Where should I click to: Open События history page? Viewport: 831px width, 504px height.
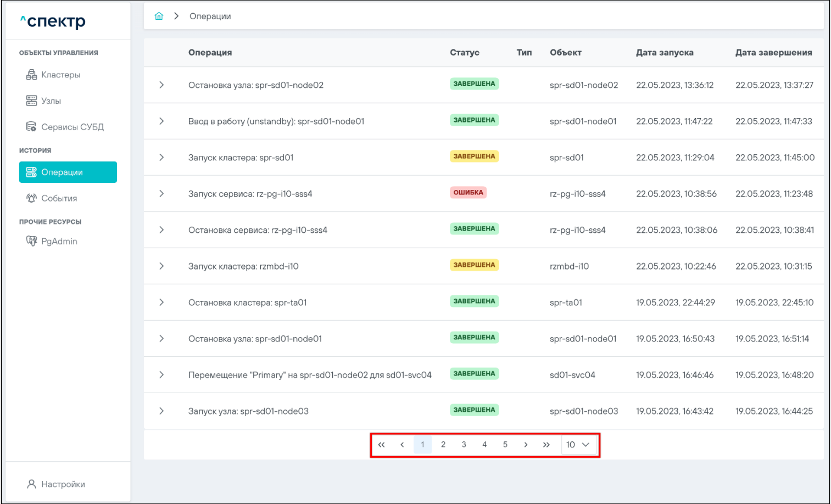coord(59,198)
